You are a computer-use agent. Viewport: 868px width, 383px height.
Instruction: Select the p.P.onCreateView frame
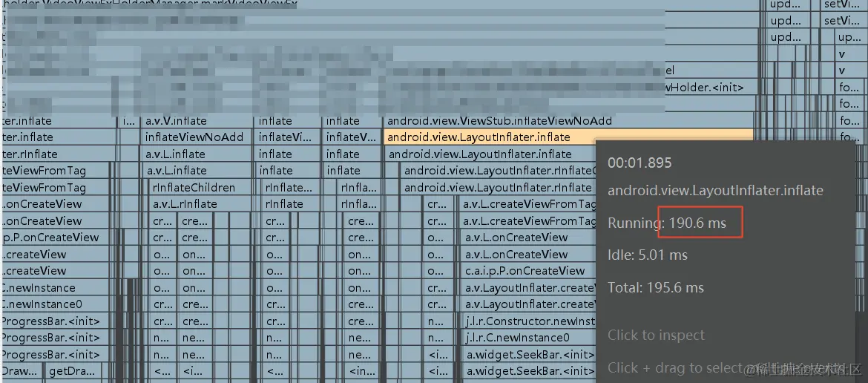click(x=56, y=238)
